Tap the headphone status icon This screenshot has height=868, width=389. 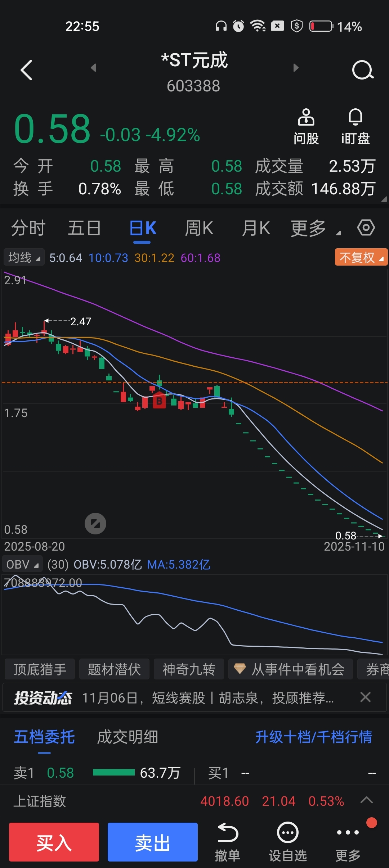coord(221,26)
